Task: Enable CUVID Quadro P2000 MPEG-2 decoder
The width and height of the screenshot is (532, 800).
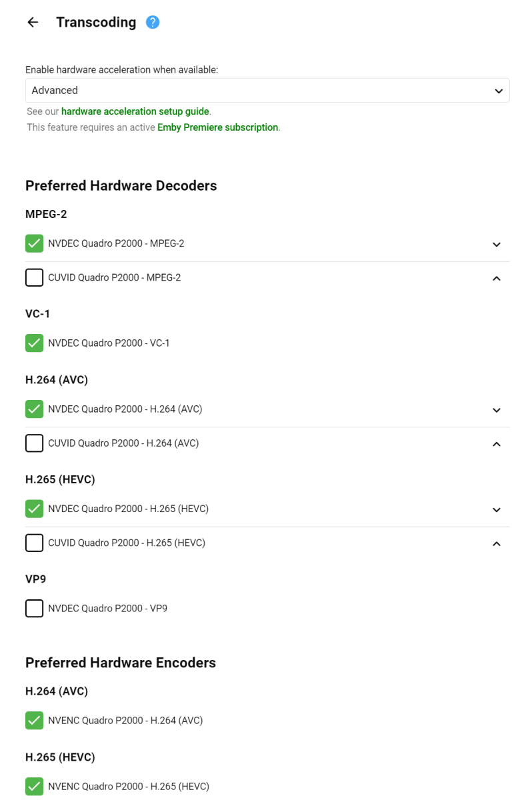Action: 35,277
